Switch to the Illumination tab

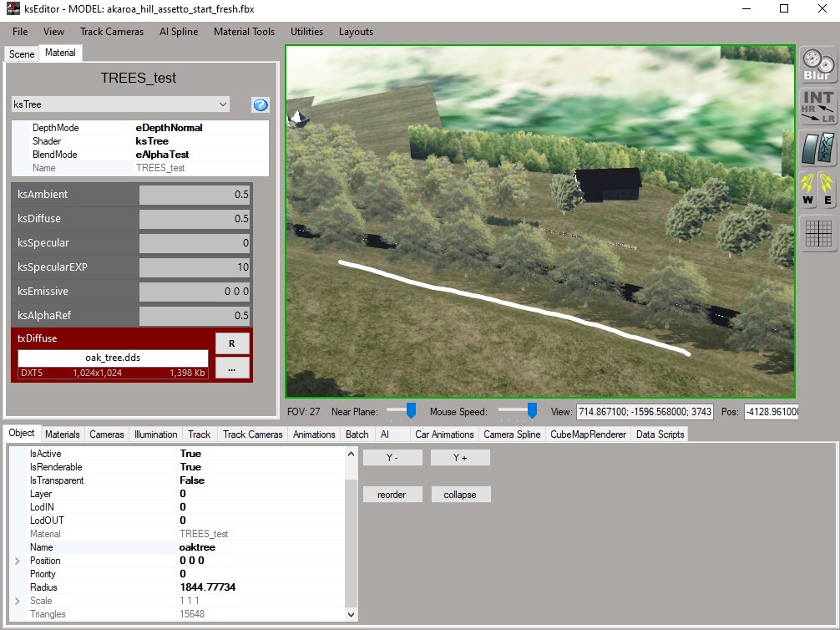click(x=155, y=434)
